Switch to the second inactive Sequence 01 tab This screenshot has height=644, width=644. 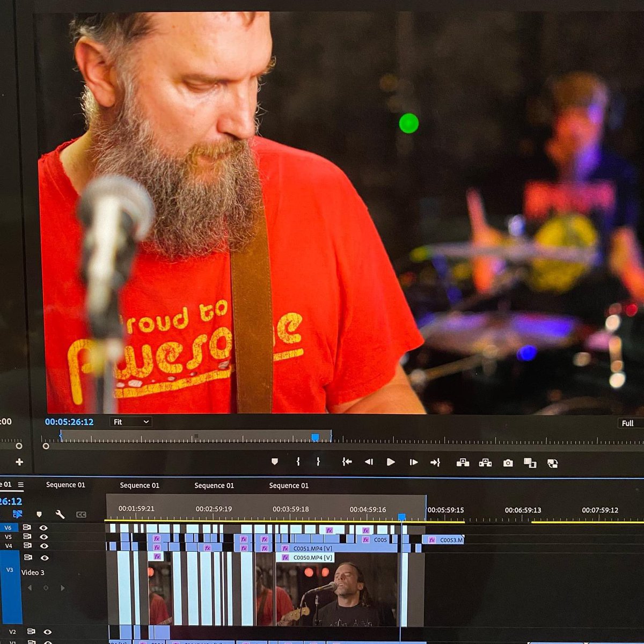click(140, 485)
